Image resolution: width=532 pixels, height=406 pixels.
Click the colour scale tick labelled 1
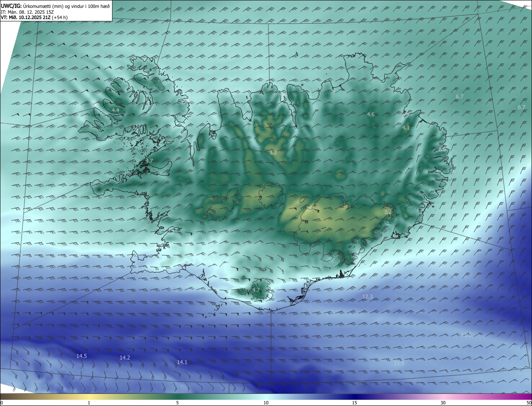(89, 403)
